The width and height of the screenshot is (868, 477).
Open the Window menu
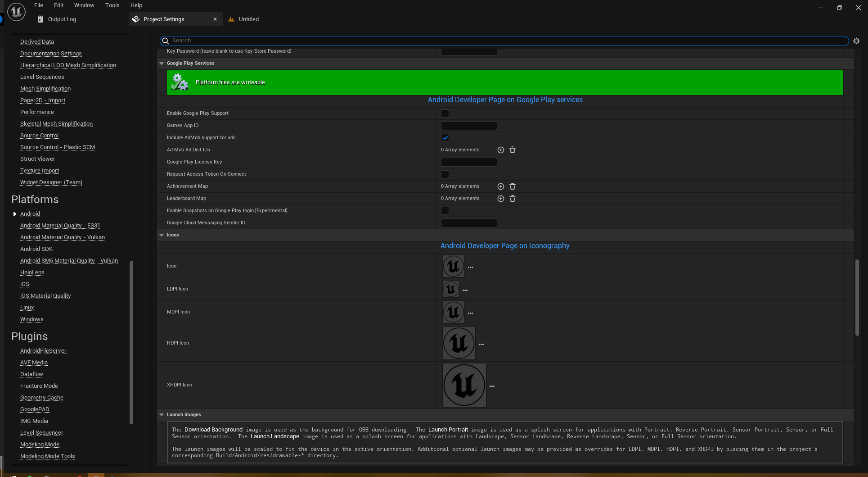(x=84, y=5)
